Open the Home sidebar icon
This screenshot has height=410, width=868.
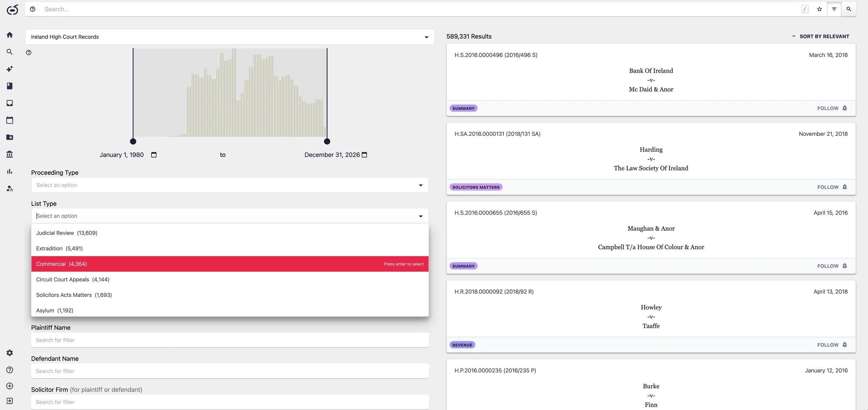(10, 35)
